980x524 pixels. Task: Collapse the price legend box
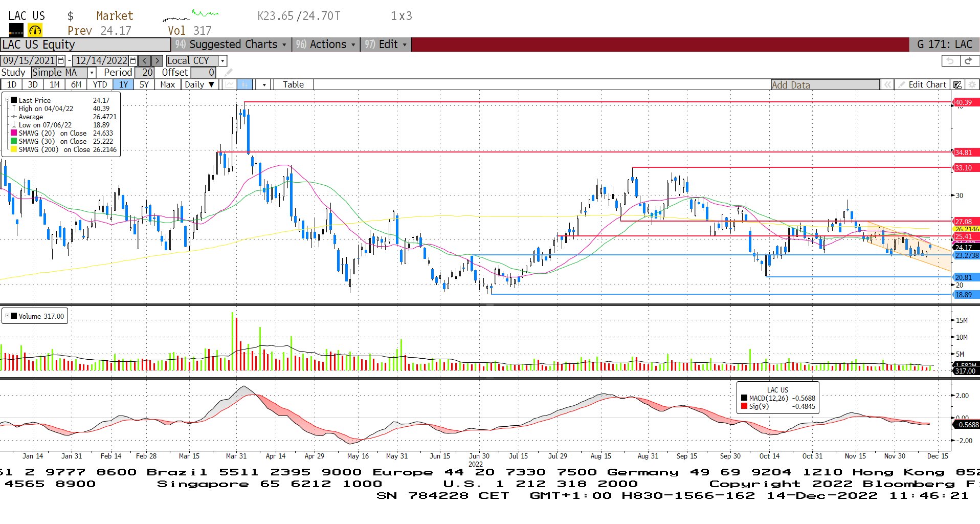tap(7, 100)
